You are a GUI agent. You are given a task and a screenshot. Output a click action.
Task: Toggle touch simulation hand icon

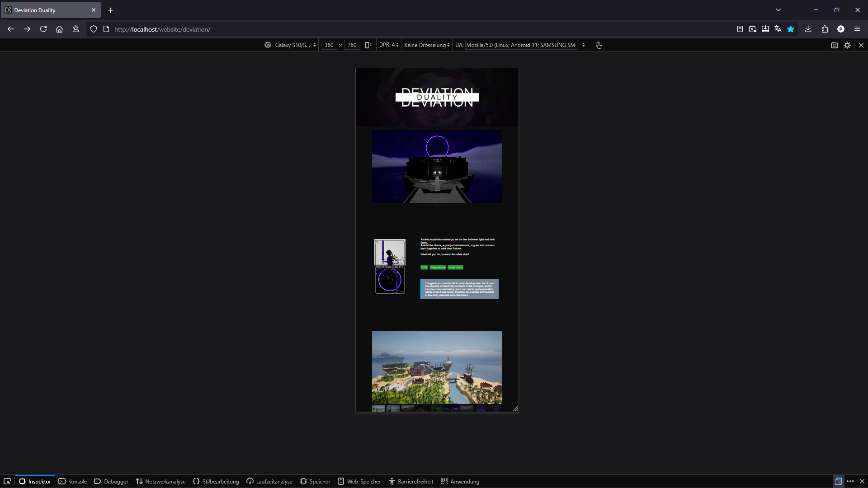coord(599,45)
